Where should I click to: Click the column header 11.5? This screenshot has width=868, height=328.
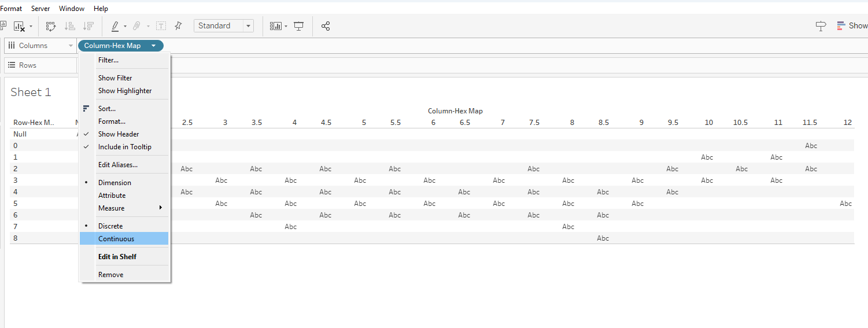(x=810, y=123)
